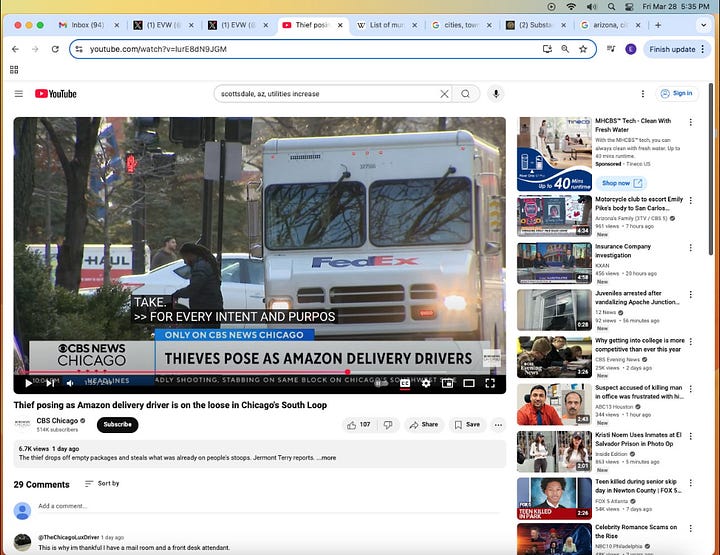The image size is (720, 555).
Task: Open macOS Spotlight search
Action: tap(611, 6)
